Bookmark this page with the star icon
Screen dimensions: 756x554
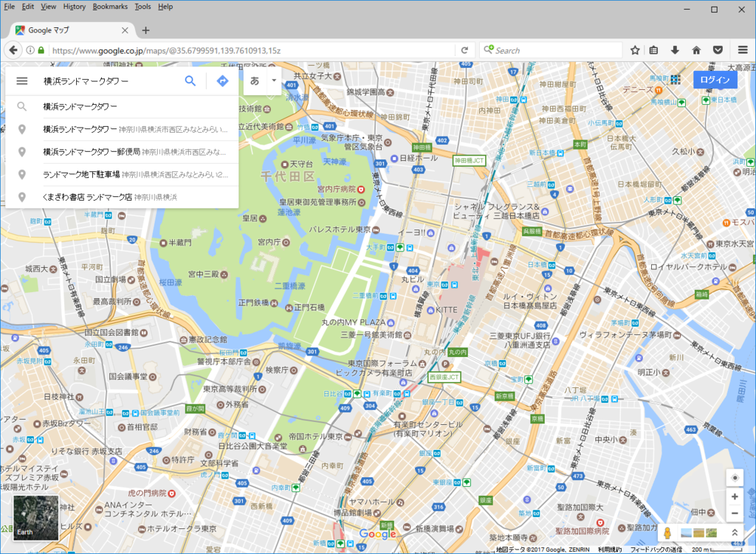pyautogui.click(x=635, y=50)
